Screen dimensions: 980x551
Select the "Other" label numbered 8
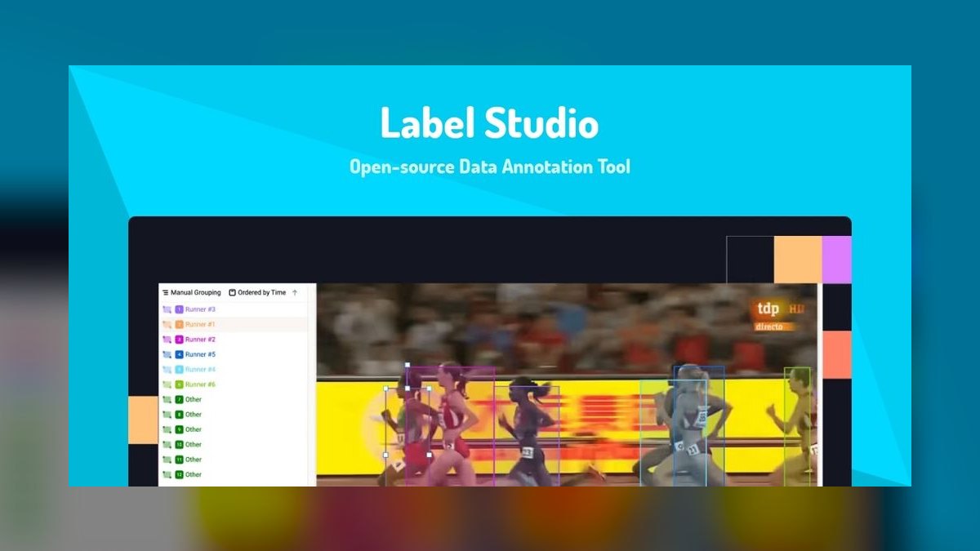[x=193, y=415]
